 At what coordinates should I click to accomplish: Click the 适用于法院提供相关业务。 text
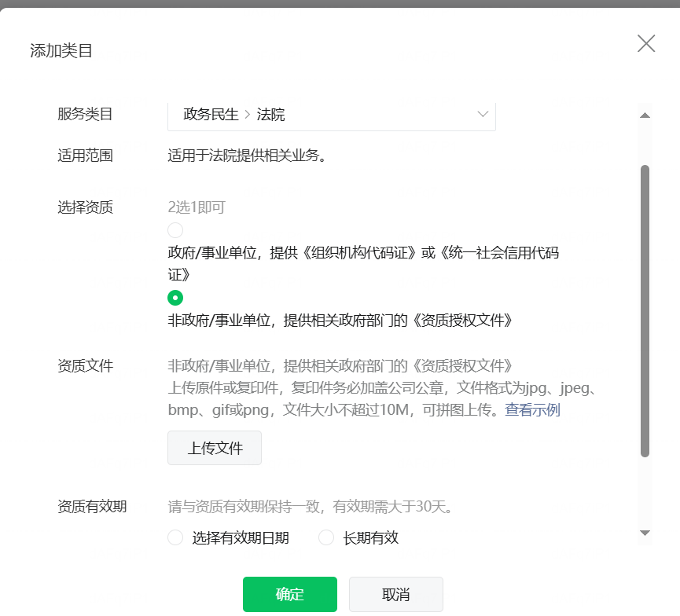[247, 156]
